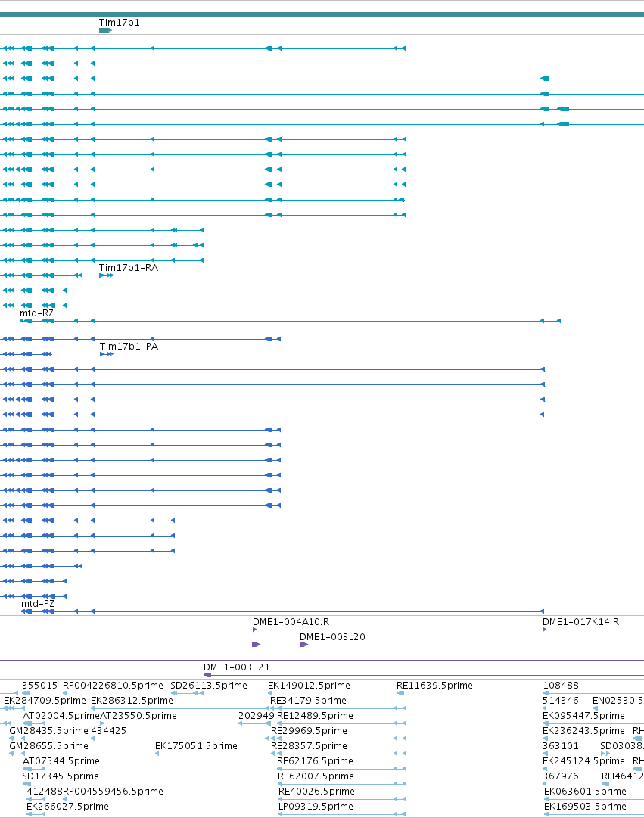The image size is (644, 818).
Task: Open EST EK284709.5prime
Action: (x=45, y=701)
